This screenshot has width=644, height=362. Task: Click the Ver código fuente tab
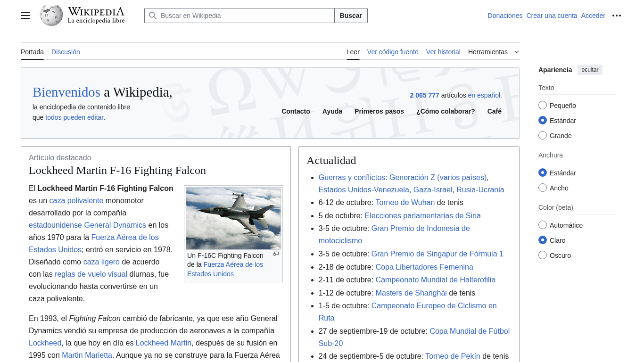click(x=392, y=52)
